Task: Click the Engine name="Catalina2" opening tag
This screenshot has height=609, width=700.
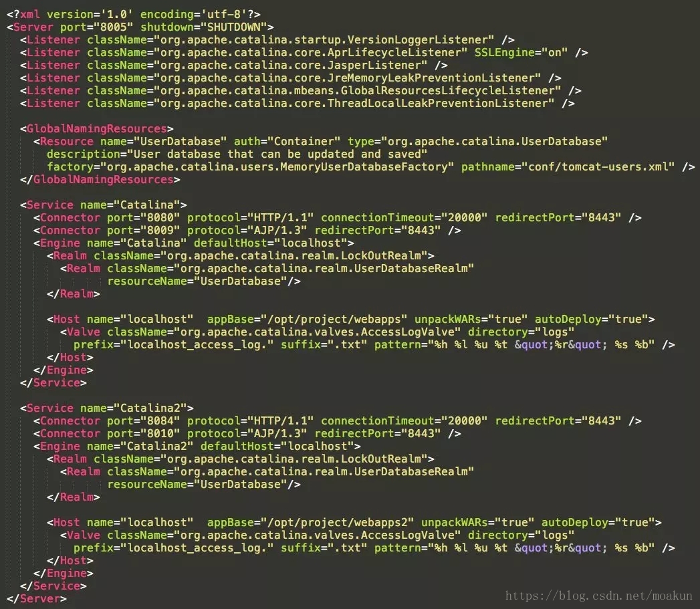Action: 197,447
